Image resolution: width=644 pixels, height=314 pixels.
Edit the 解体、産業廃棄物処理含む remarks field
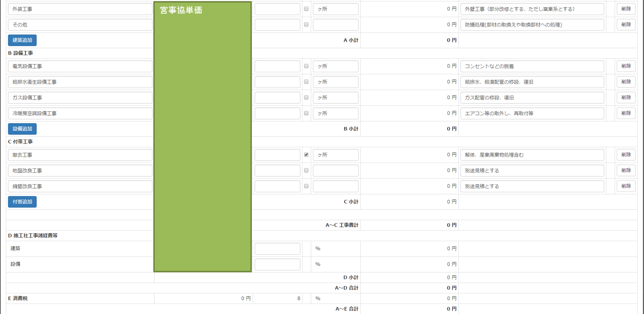point(532,155)
